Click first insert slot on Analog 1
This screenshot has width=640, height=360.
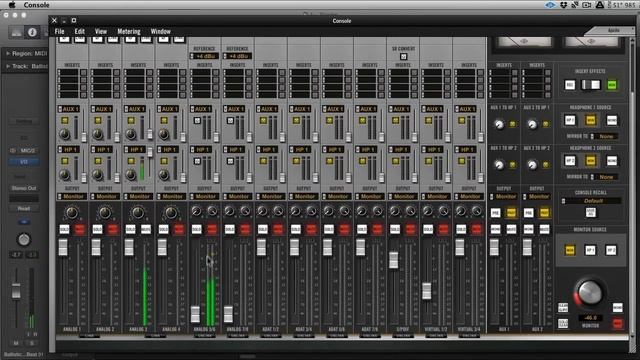point(69,73)
